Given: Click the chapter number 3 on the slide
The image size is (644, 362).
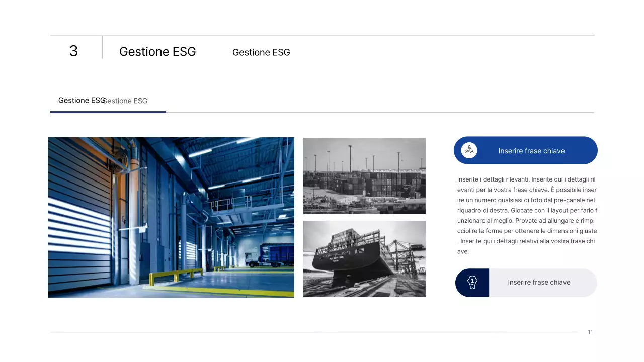Looking at the screenshot, I should [74, 51].
